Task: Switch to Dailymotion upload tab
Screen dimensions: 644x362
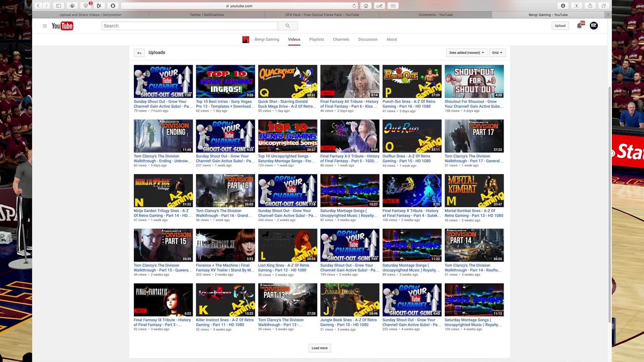Action: [91, 15]
